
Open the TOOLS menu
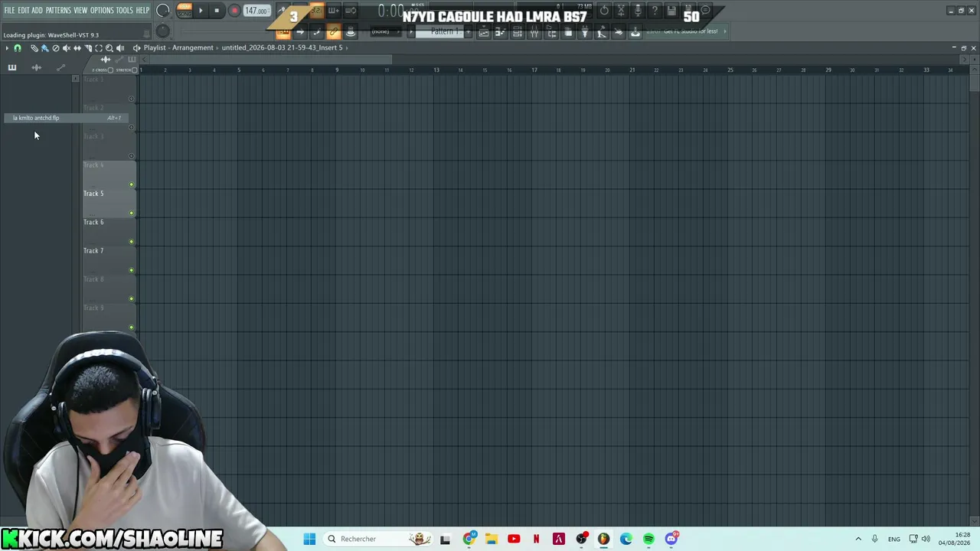click(125, 11)
